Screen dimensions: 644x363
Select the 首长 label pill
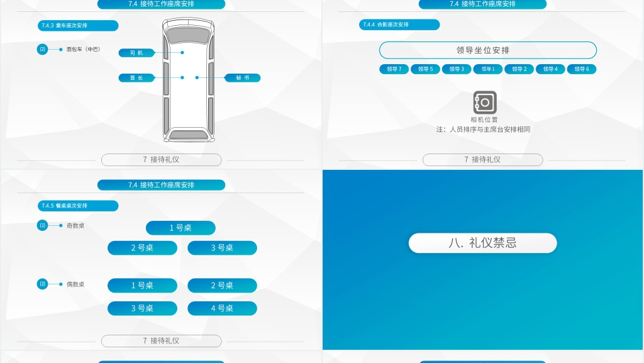coord(136,77)
